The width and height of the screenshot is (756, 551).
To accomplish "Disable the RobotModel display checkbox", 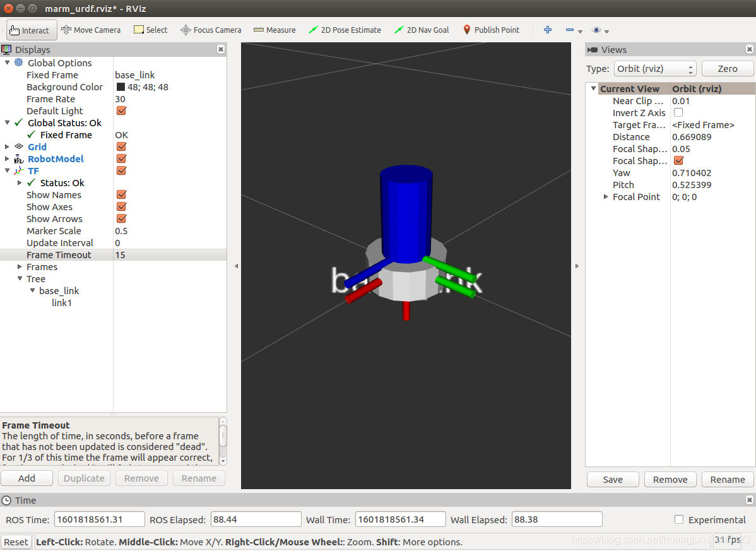I will (122, 158).
